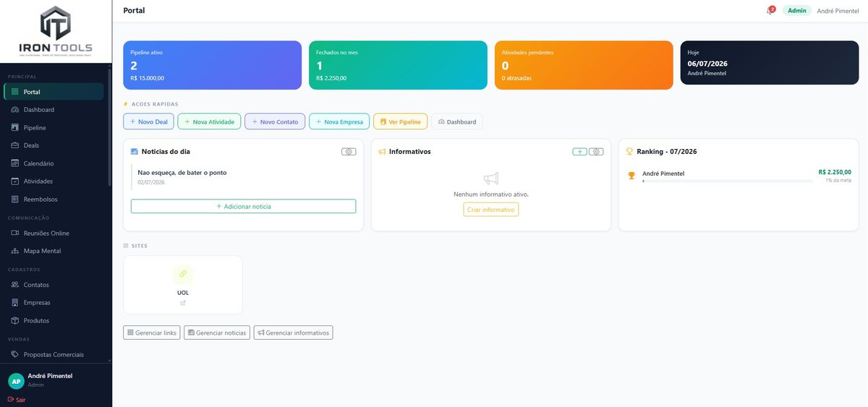This screenshot has height=407, width=868.
Task: Click the Sair logout link
Action: coord(16,399)
